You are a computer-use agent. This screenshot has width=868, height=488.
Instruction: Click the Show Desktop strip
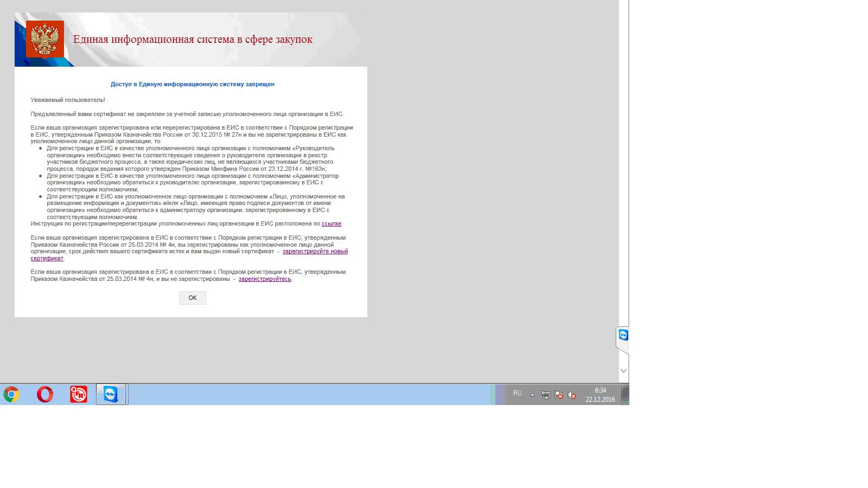[625, 394]
